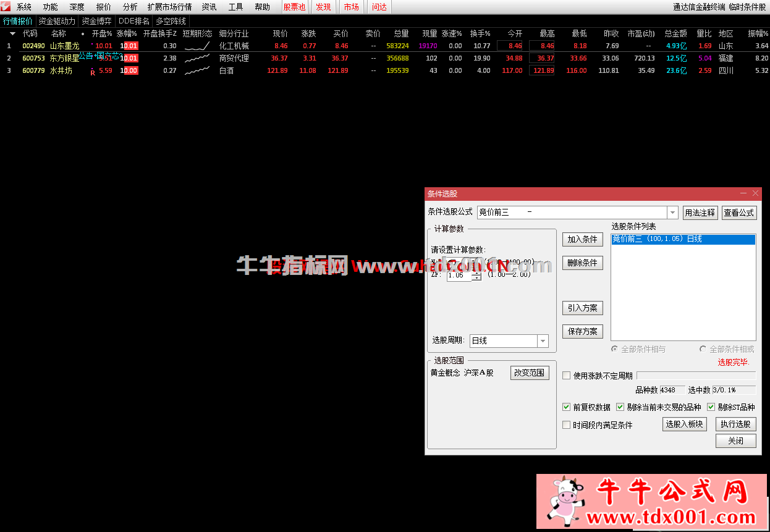This screenshot has width=770, height=532.
Task: Click the 'R' margin-trading icon beside 水井坊
Action: click(92, 71)
